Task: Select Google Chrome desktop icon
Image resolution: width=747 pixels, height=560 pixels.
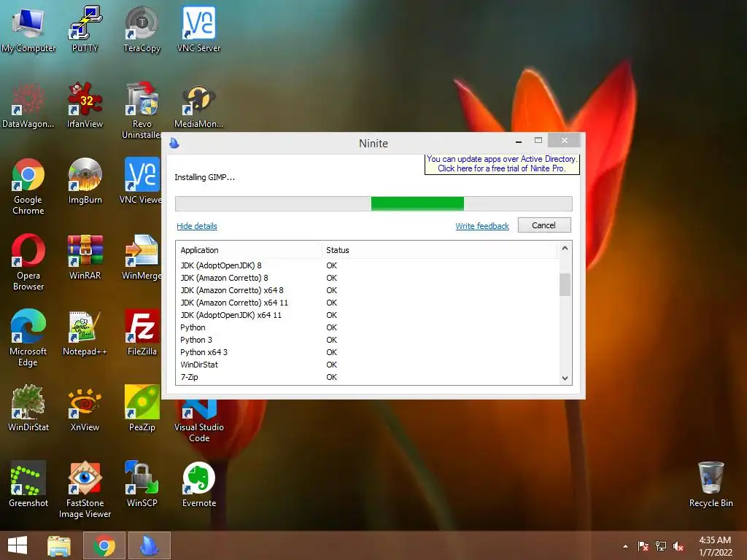Action: (x=28, y=187)
